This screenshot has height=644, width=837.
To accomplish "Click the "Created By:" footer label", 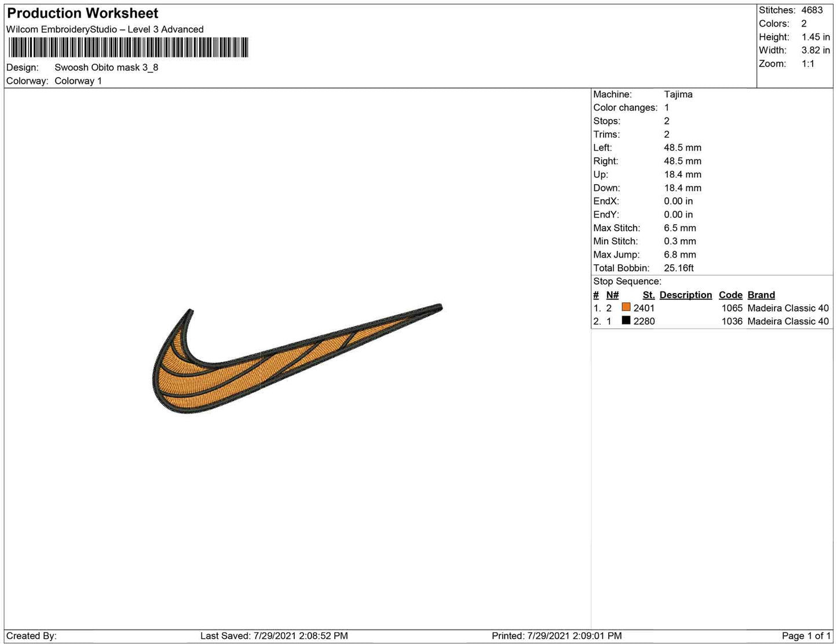I will [x=31, y=636].
